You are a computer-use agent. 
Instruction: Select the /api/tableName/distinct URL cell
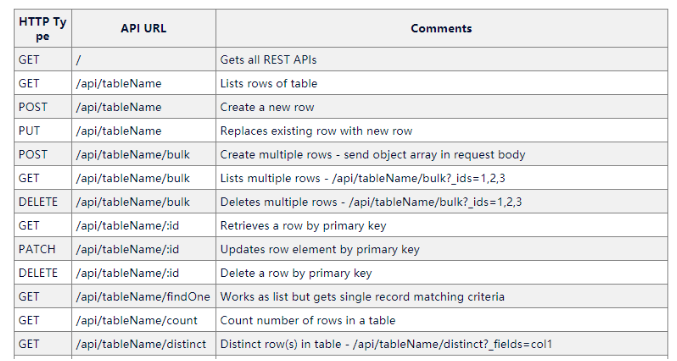(143, 345)
